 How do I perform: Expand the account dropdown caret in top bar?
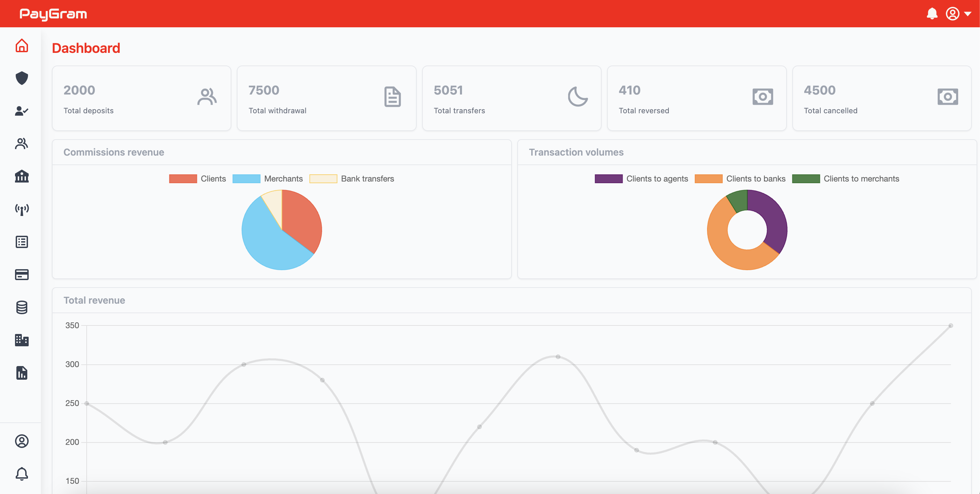[x=967, y=14]
